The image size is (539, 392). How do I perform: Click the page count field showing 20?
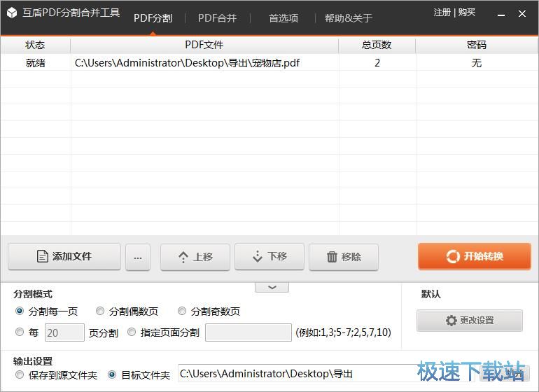point(64,332)
